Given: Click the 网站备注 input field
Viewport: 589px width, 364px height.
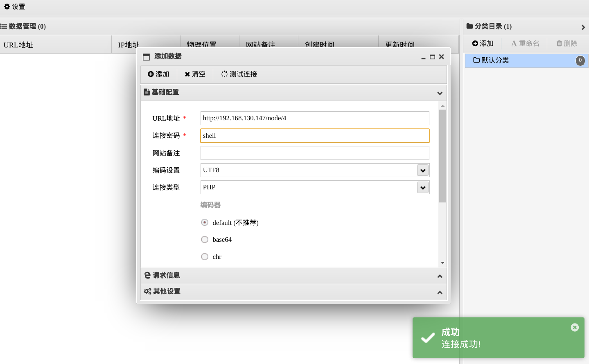Looking at the screenshot, I should (314, 153).
